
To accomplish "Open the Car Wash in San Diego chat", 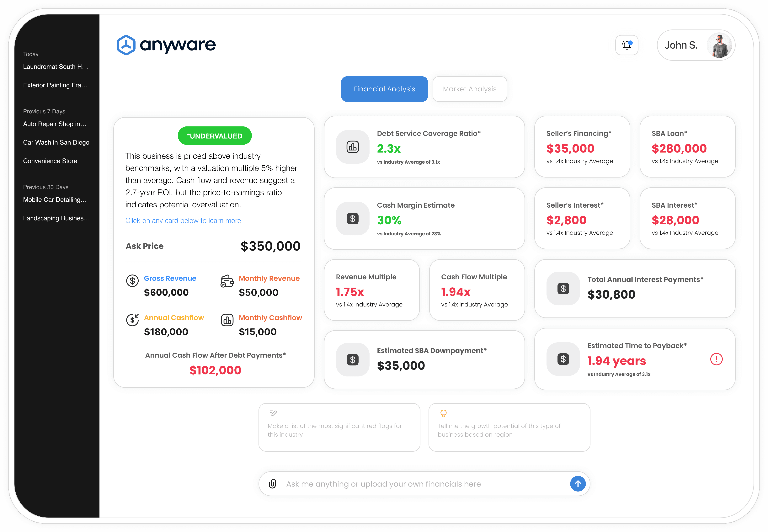I will coord(56,142).
